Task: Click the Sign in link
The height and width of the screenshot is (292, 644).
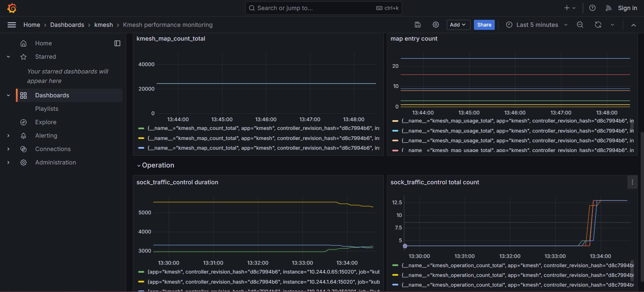Action: pos(627,8)
